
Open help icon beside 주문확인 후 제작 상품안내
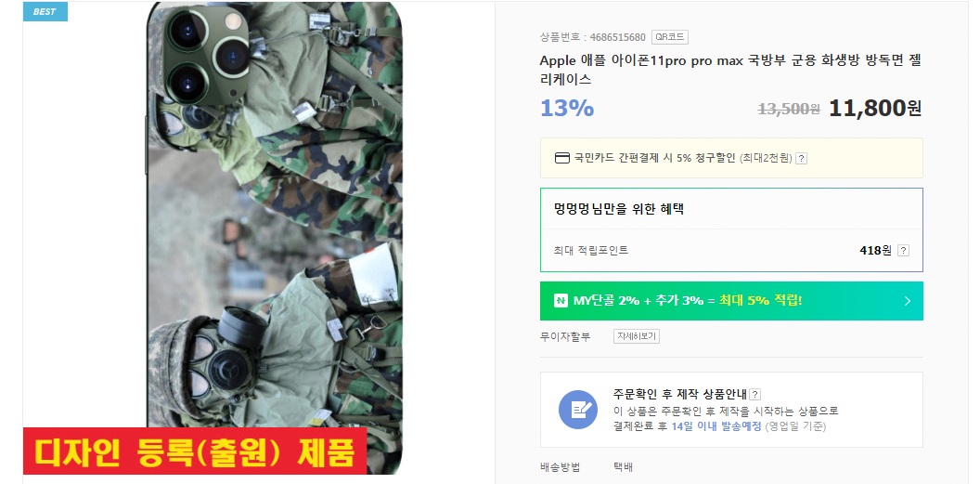pyautogui.click(x=755, y=395)
